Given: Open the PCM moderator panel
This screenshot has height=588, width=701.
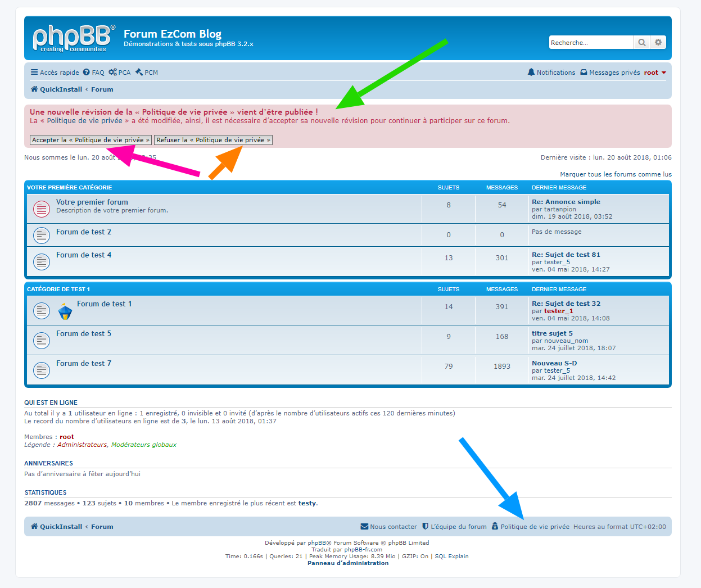Looking at the screenshot, I should (x=147, y=73).
